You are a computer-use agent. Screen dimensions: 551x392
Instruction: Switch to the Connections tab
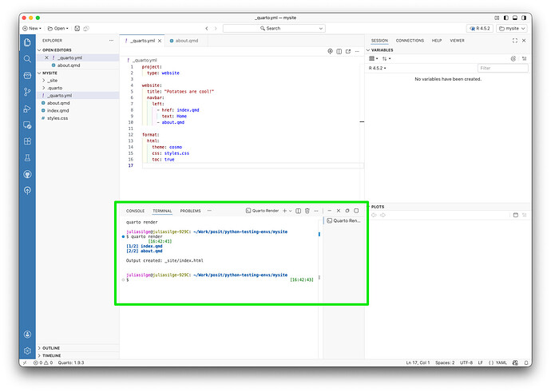coord(410,40)
